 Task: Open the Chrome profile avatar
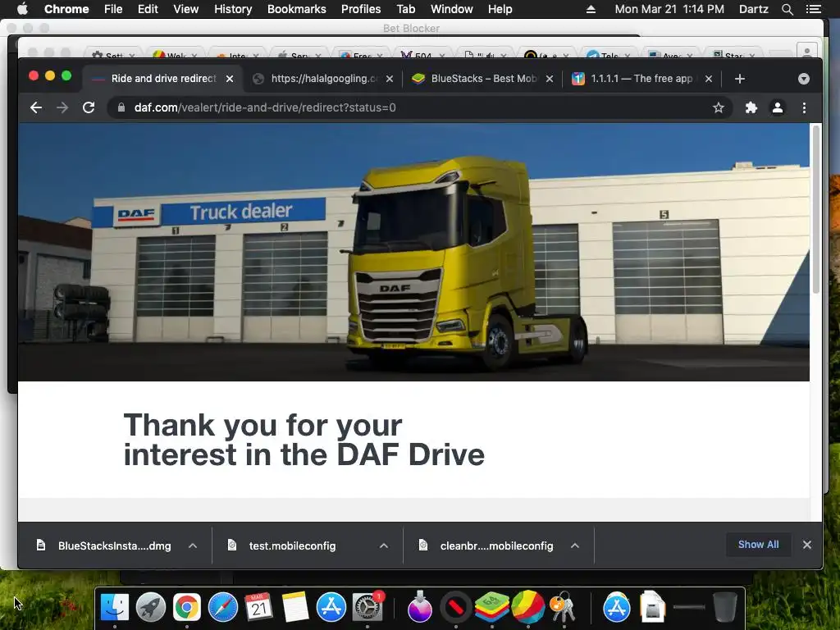(778, 107)
